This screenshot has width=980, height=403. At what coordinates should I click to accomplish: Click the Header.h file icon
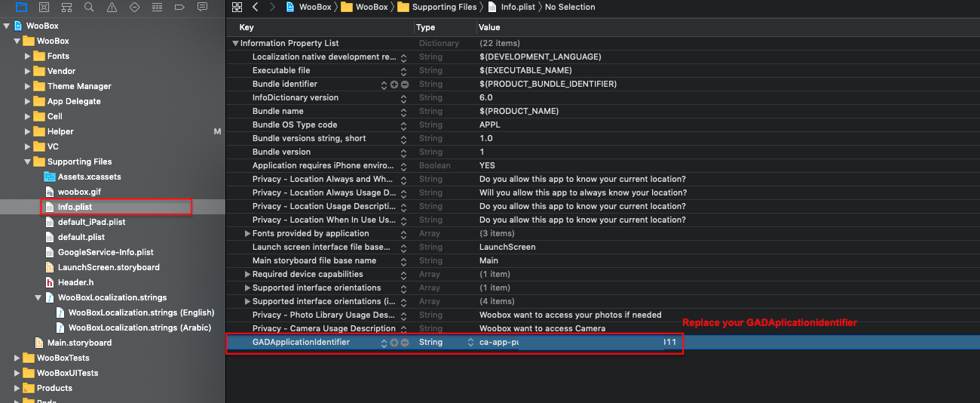(50, 282)
